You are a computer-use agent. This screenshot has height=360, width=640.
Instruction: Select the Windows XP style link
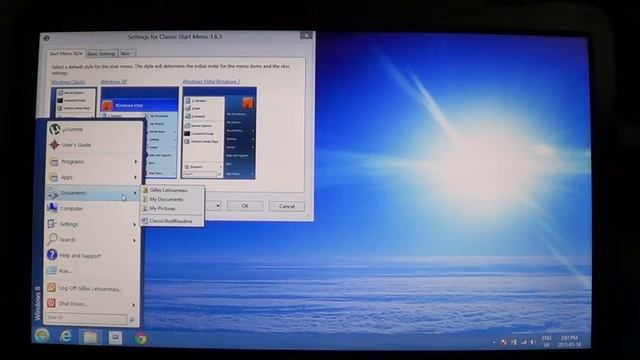pyautogui.click(x=114, y=82)
